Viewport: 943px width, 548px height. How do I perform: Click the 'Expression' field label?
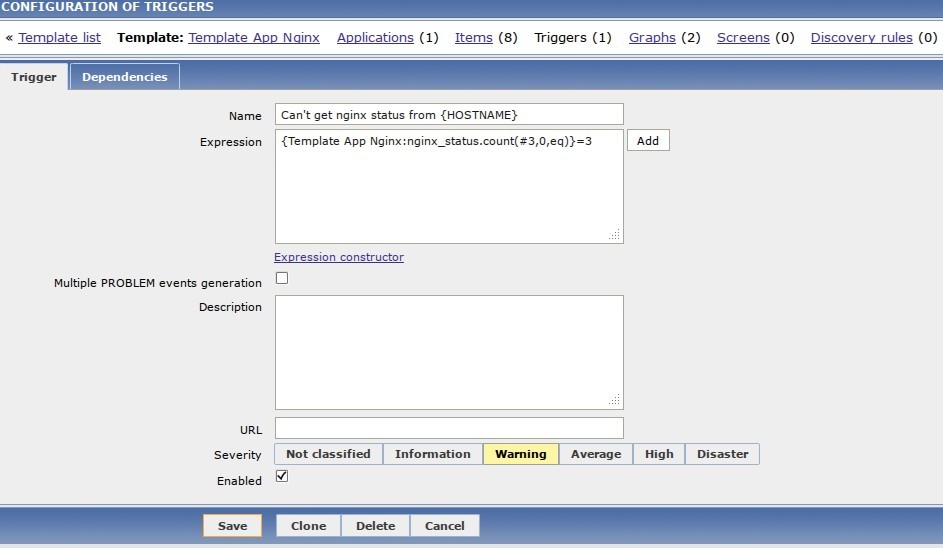click(x=231, y=143)
